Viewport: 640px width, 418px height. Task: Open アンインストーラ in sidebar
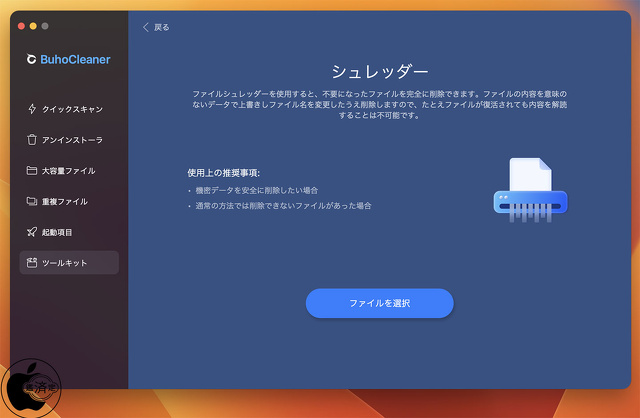pyautogui.click(x=69, y=140)
